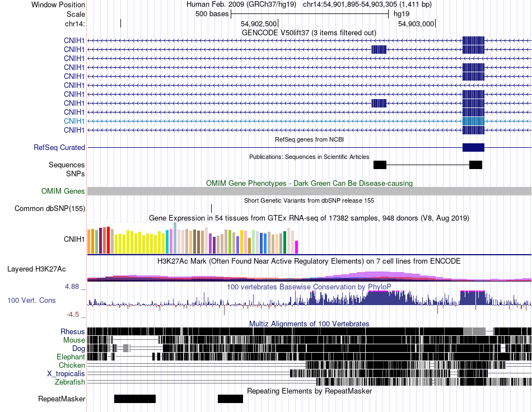Click the bright red bar in GTEx chart
This screenshot has width=532, height=412.
(x=108, y=240)
